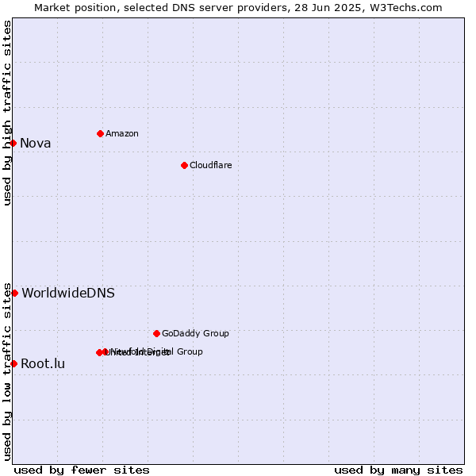Click the 'used by many sites' axis label
This screenshot has width=476, height=476.
(x=398, y=470)
